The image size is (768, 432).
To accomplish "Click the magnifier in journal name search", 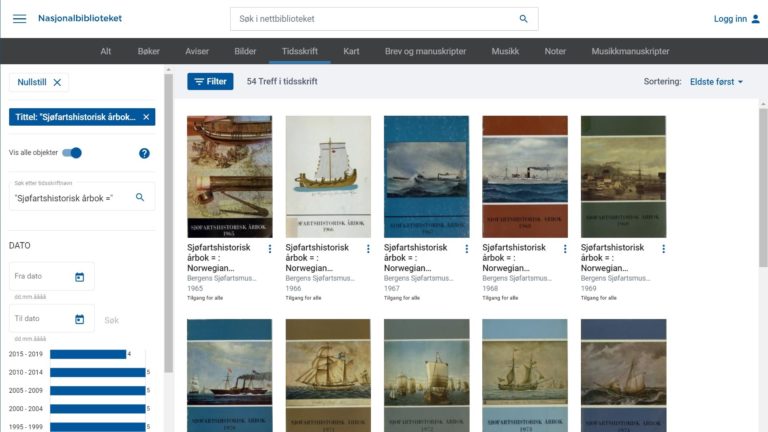I will (x=140, y=197).
